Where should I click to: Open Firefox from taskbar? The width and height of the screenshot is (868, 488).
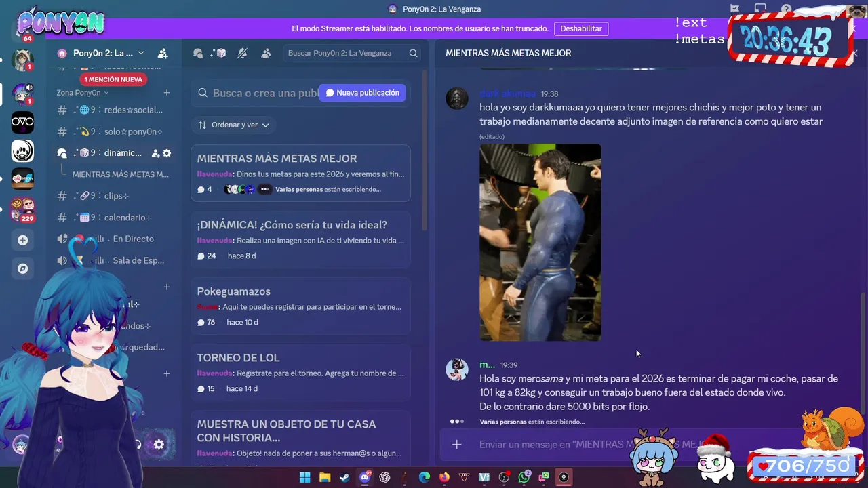(444, 477)
